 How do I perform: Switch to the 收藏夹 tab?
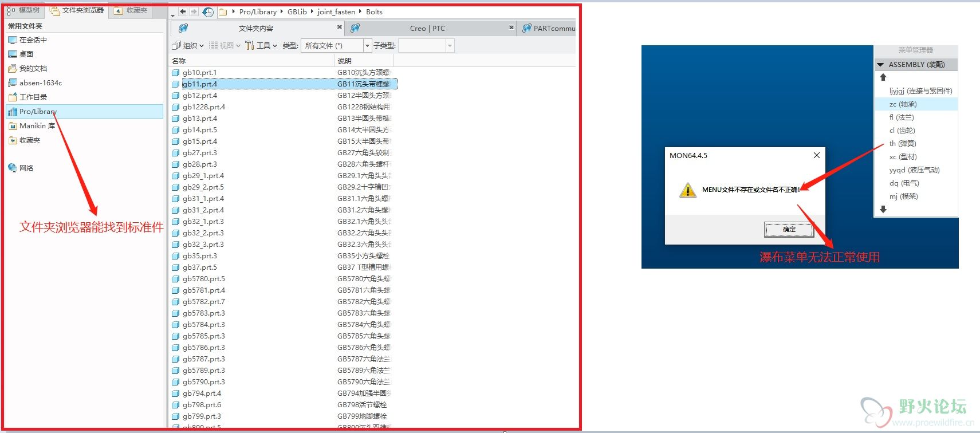click(x=131, y=10)
